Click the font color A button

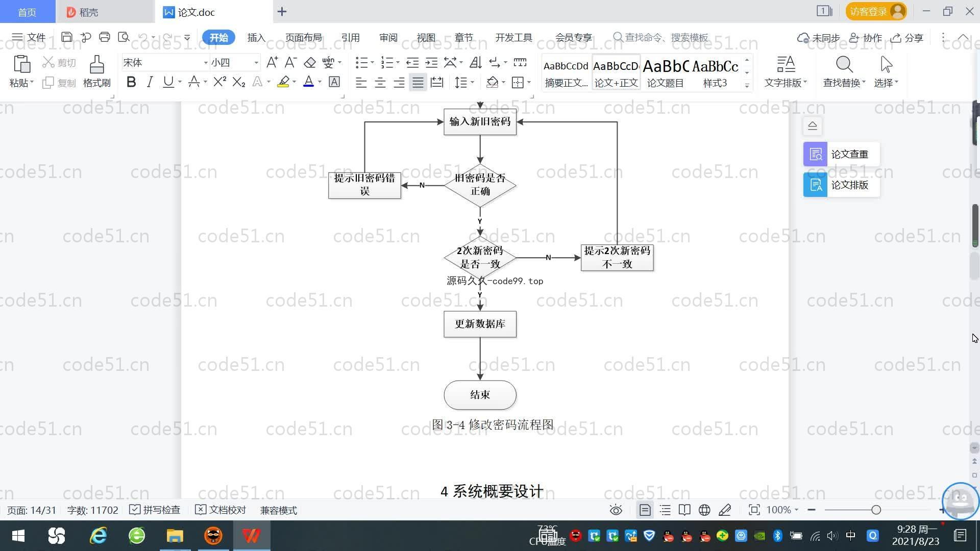click(x=308, y=82)
